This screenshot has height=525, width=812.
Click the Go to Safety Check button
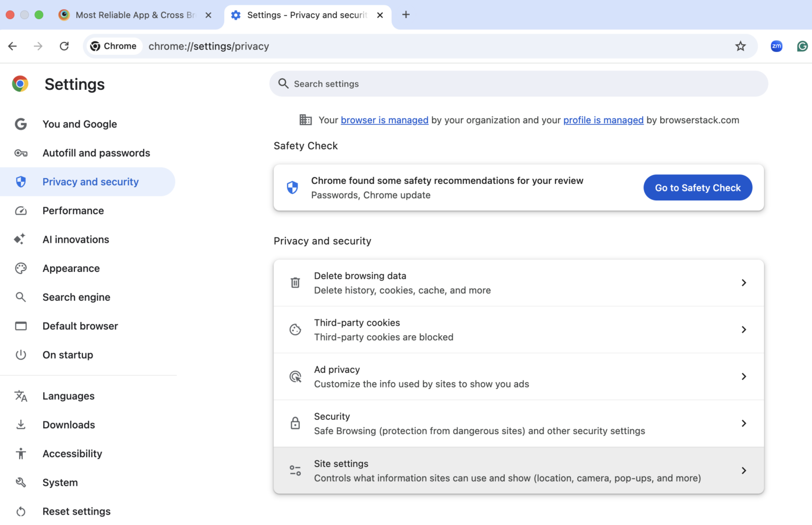(698, 188)
